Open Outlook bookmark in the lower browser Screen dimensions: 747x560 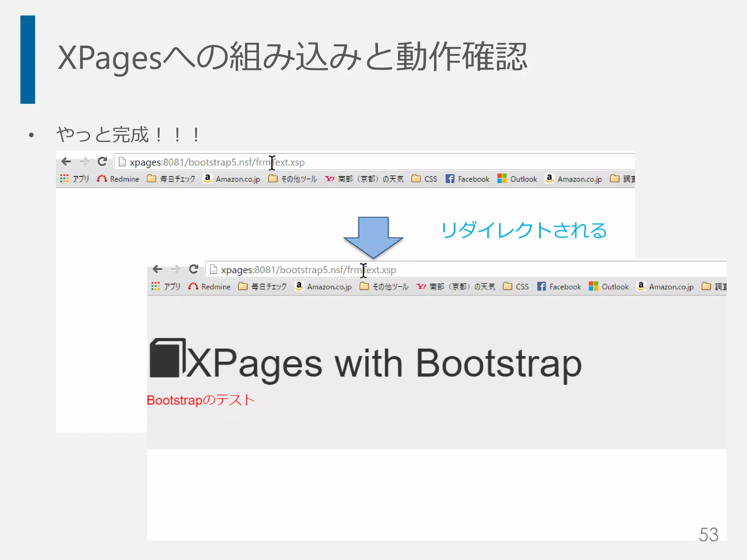608,286
